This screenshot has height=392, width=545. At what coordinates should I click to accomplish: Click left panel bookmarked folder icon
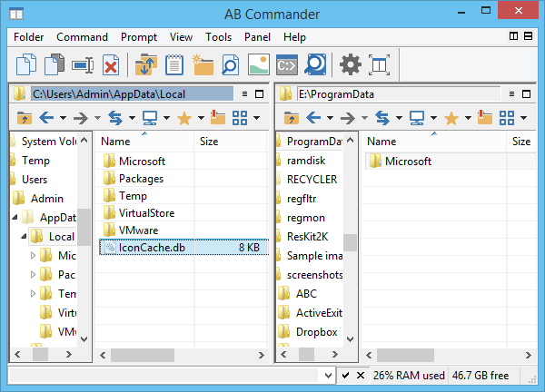[x=218, y=117]
